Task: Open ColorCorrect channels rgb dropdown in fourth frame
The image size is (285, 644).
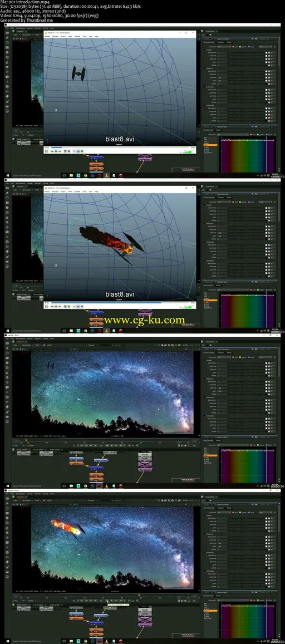Action: tap(224, 512)
